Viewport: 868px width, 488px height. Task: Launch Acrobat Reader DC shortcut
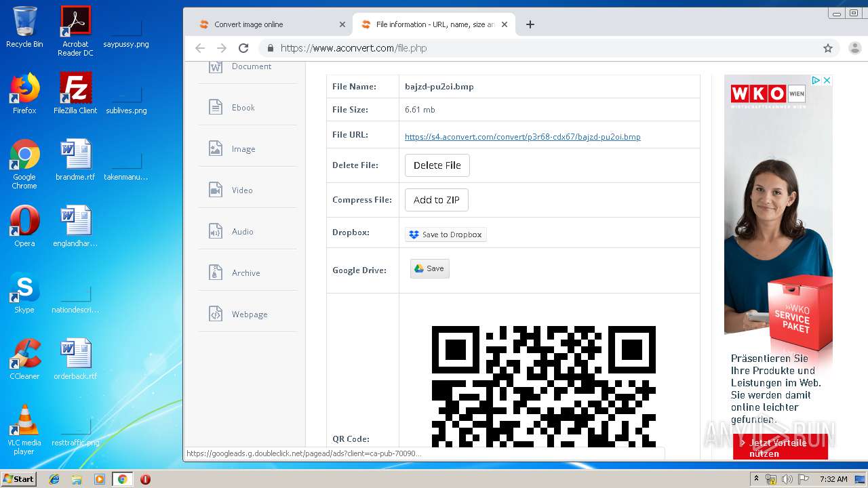coord(75,31)
